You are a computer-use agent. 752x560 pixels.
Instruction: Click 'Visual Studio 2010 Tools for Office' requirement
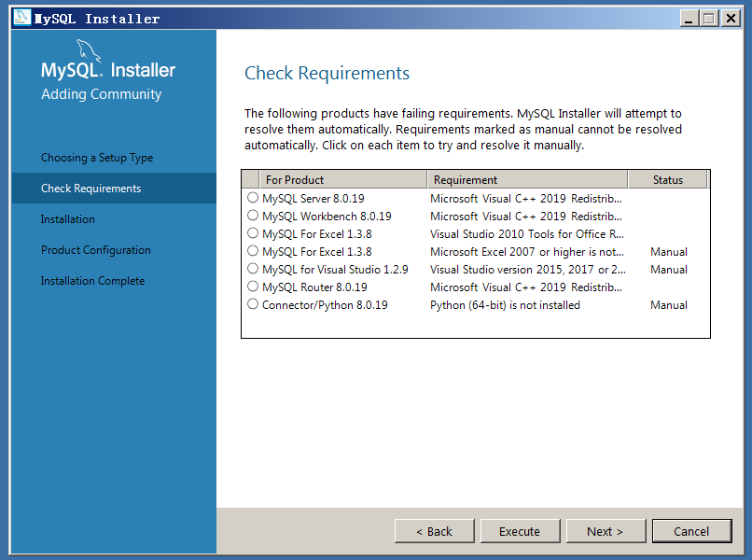[527, 234]
